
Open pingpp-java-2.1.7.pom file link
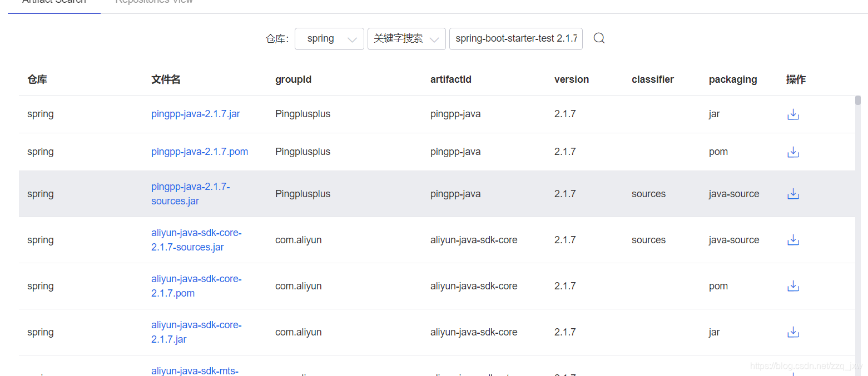[200, 152]
